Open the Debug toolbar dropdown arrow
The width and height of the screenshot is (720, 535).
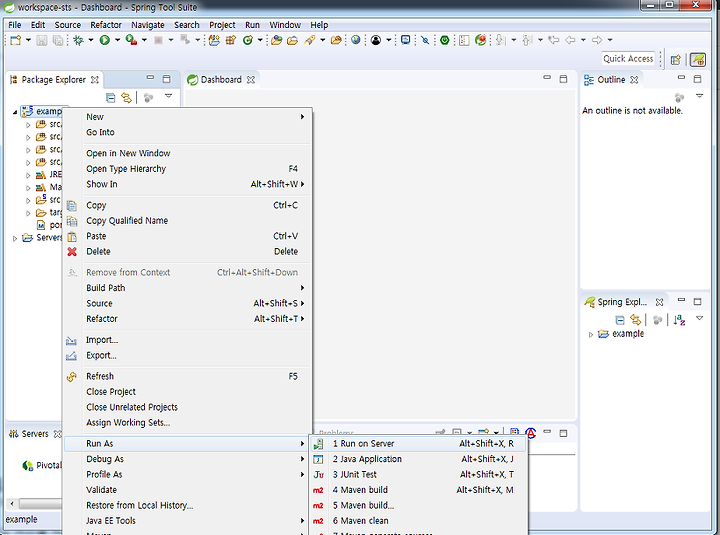[91, 40]
